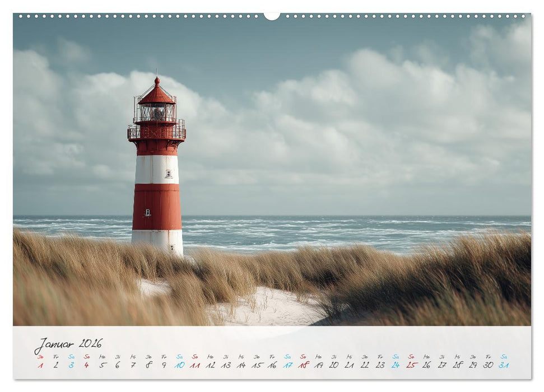The width and height of the screenshot is (544, 392).
Task: Select the first Do weekday label
Action: [x=39, y=357]
